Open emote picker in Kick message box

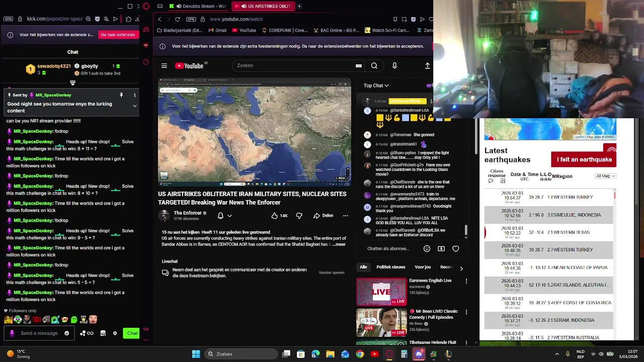[x=66, y=333]
